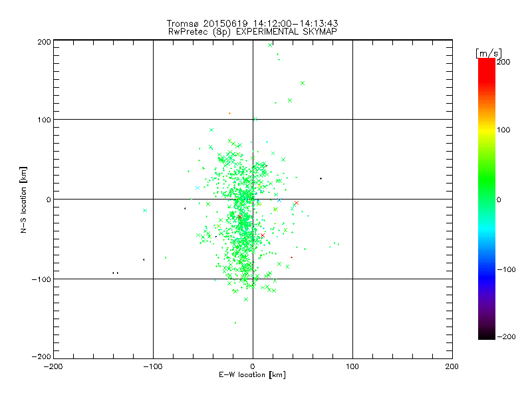Click the red top of the velocity colorbar
Viewport: 532px width, 399px height.
[486, 63]
